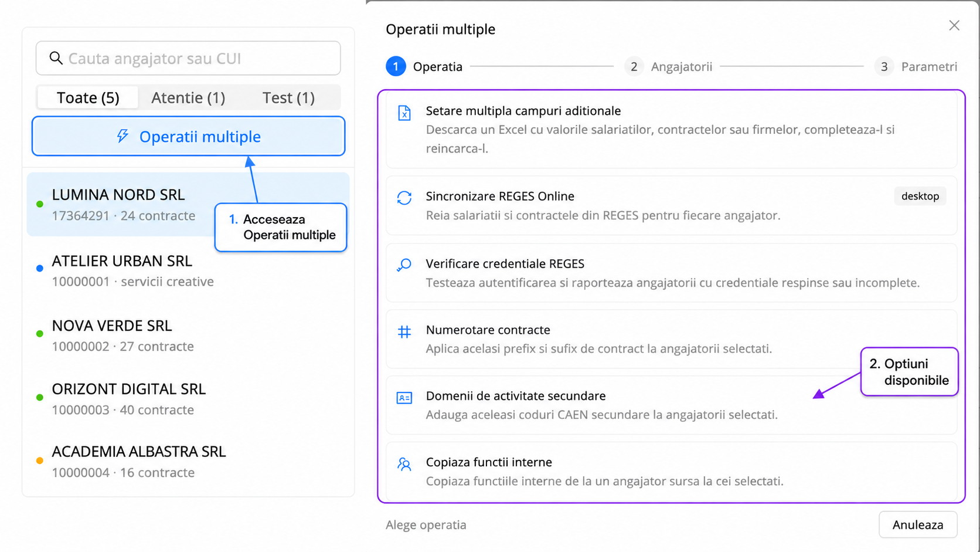Switch to the Test (1) tab
The height and width of the screenshot is (552, 980).
coord(288,97)
